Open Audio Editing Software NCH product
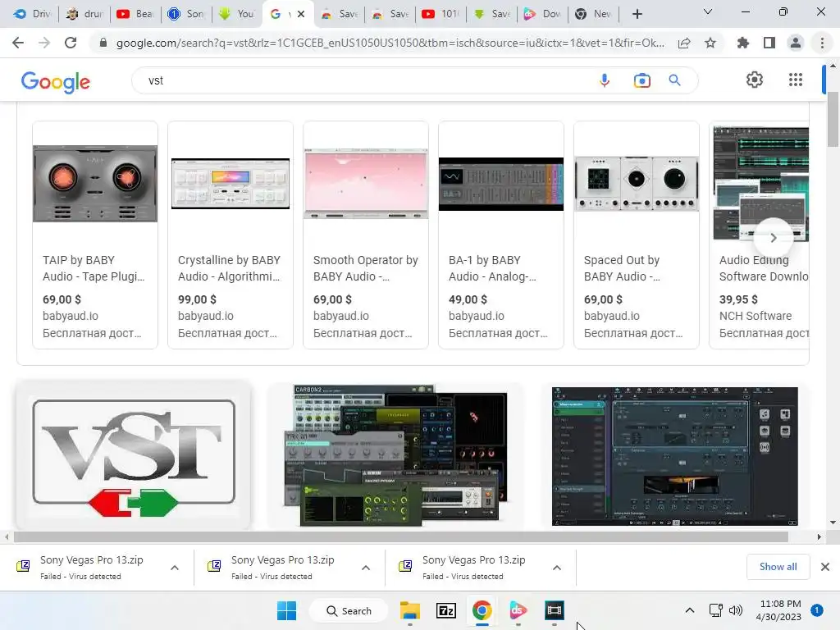The width and height of the screenshot is (840, 630). pyautogui.click(x=759, y=235)
